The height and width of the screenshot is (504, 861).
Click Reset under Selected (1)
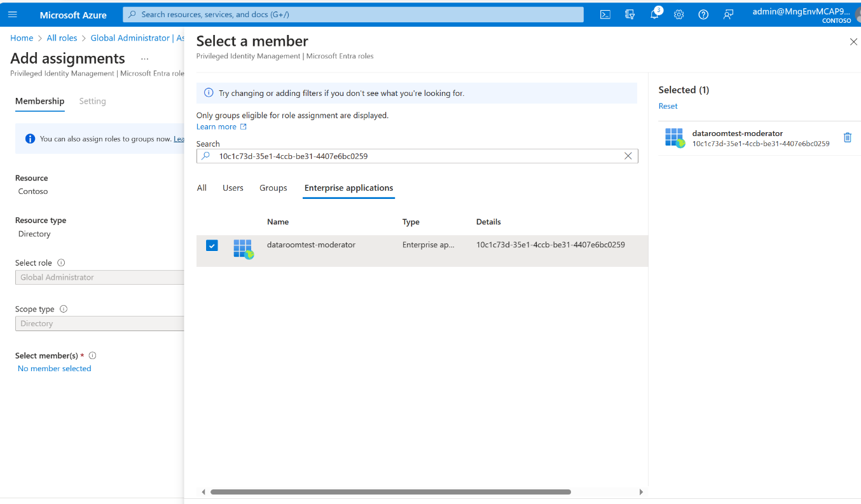668,106
